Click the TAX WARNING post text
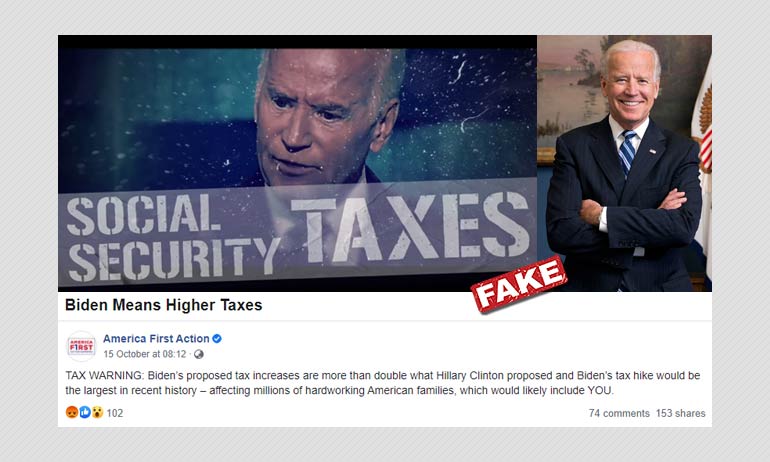 coord(383,383)
